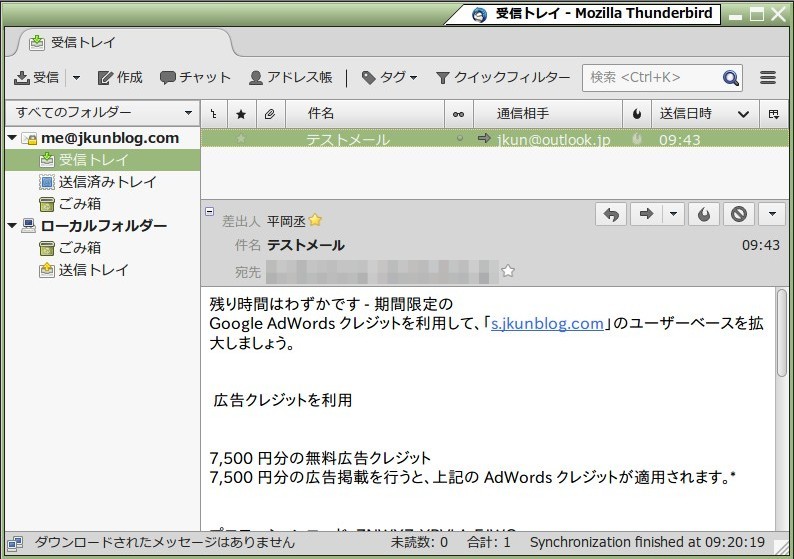
Task: Click the 受信 get messages button
Action: click(36, 77)
